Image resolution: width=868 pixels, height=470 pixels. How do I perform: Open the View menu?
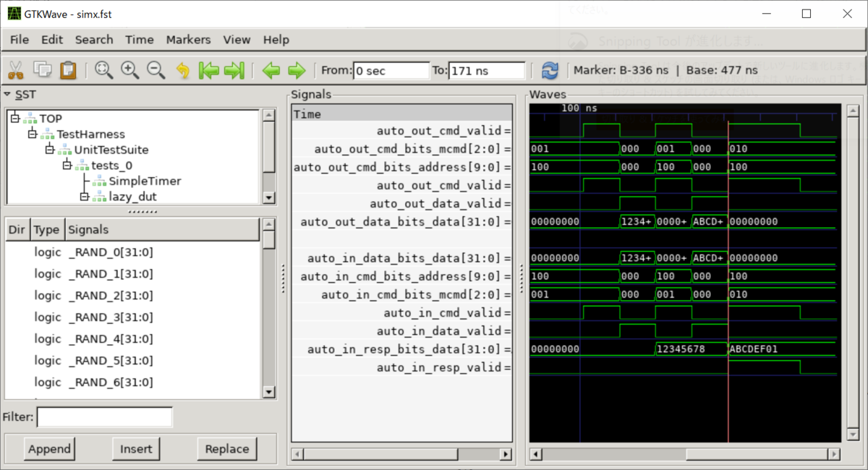(x=237, y=40)
